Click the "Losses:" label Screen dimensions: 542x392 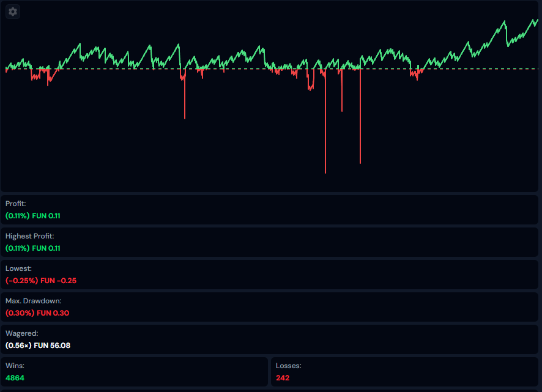tap(289, 365)
